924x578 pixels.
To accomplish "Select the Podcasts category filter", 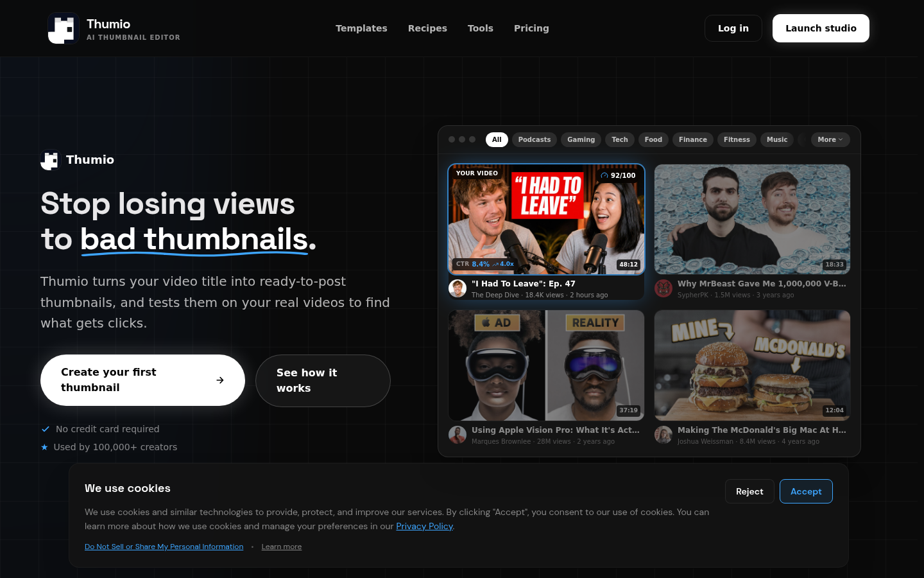I will click(535, 139).
